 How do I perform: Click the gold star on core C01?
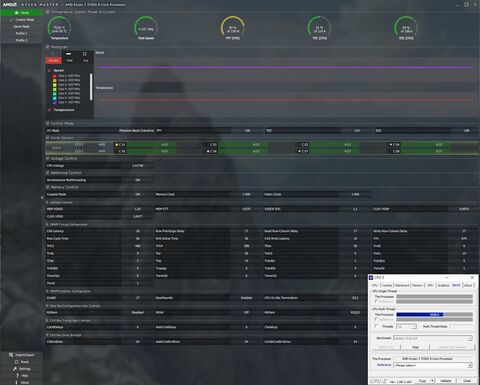pyautogui.click(x=116, y=145)
